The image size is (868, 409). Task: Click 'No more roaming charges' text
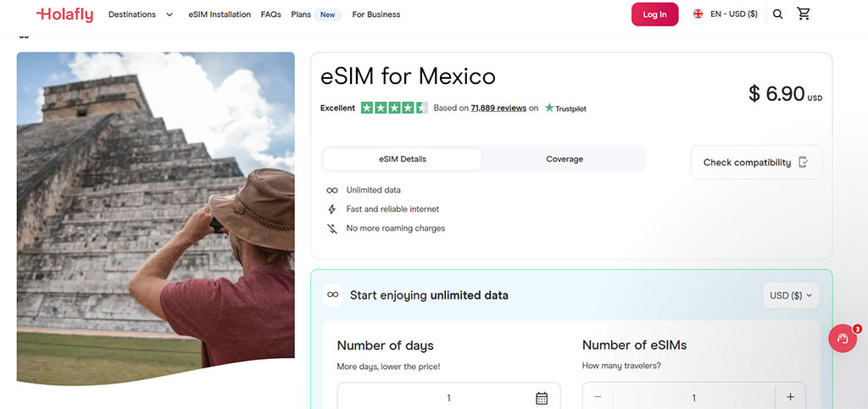tap(395, 227)
